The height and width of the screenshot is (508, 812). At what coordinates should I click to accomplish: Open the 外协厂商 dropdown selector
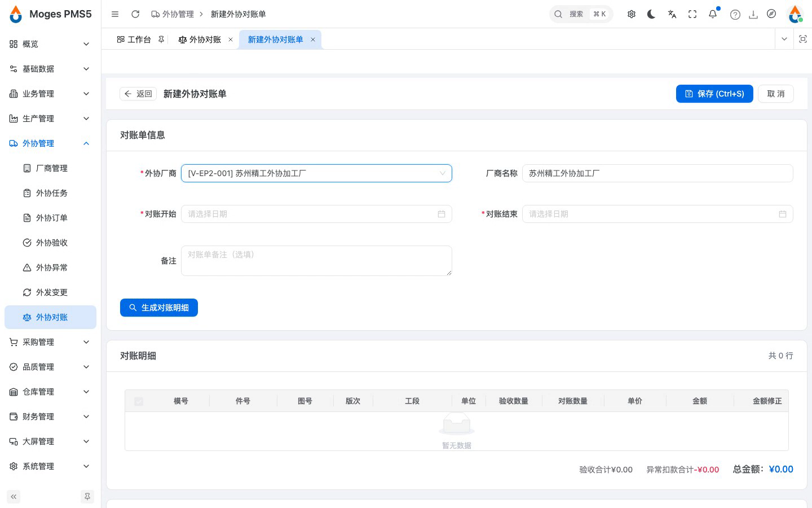pos(316,173)
